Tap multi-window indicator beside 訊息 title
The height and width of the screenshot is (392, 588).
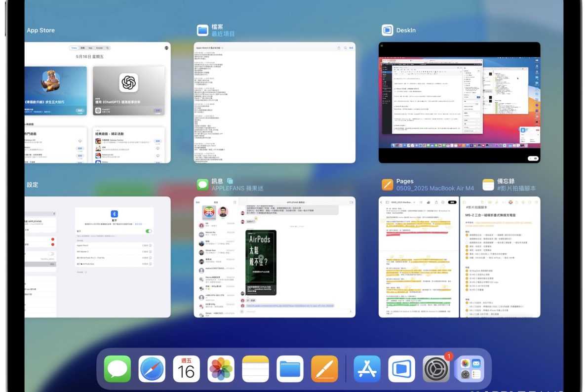pyautogui.click(x=230, y=181)
